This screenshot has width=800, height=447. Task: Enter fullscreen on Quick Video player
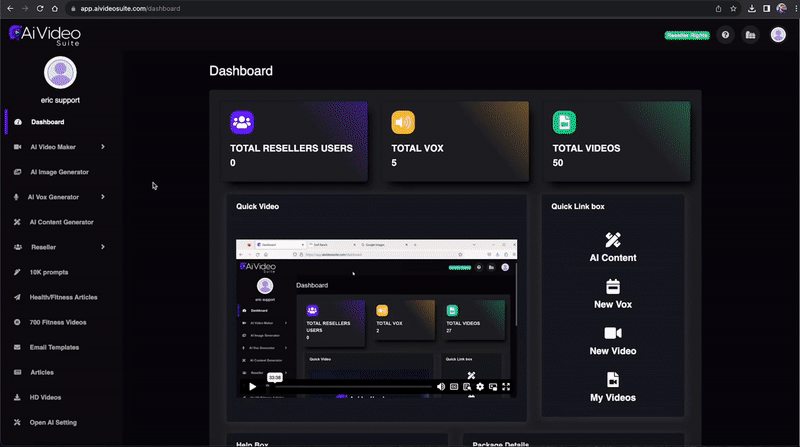[x=506, y=387]
